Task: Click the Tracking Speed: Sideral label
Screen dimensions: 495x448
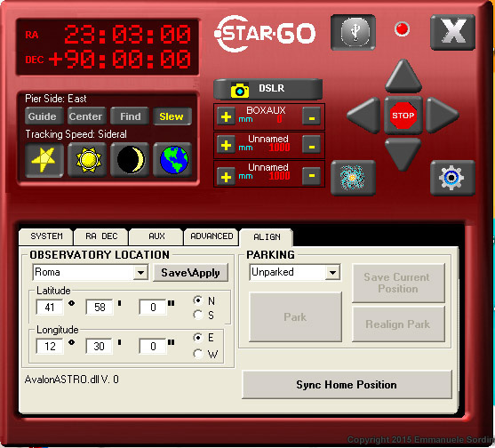Action: coord(76,134)
